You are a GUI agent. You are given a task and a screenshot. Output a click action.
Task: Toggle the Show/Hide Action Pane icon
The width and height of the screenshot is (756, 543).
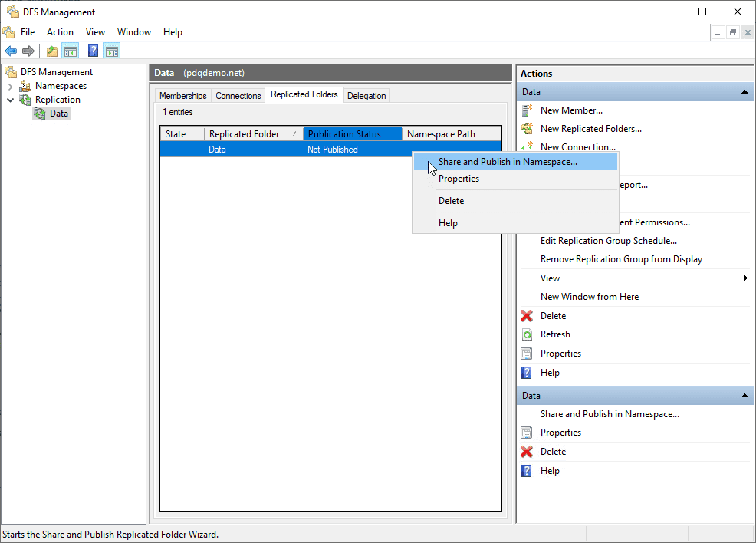112,51
